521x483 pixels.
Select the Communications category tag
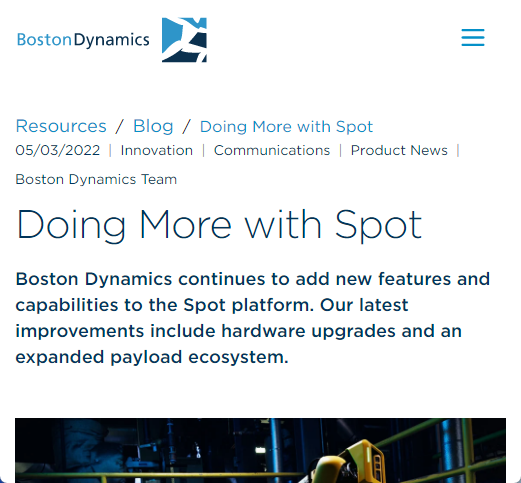coord(272,150)
